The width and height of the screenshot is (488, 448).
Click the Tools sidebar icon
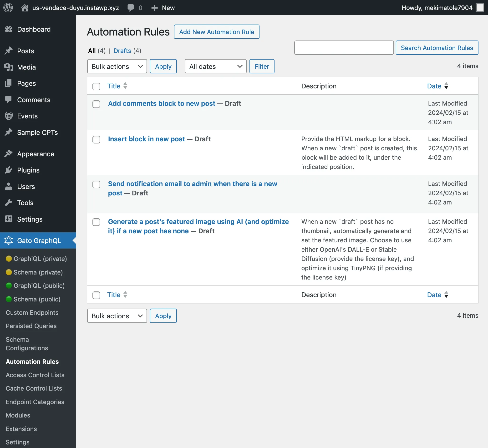point(8,203)
